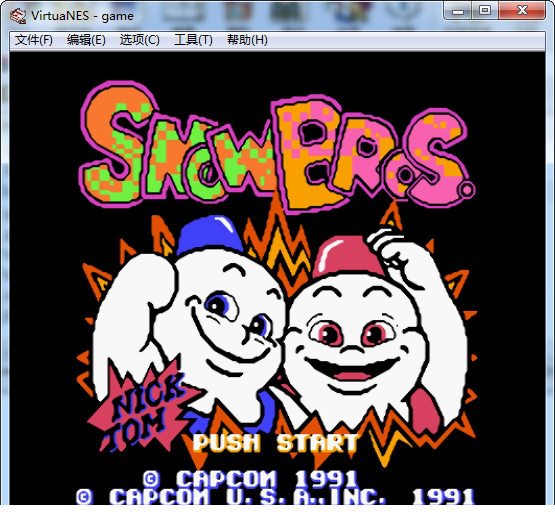
Task: Click the '© CAPCOM 1991' copyright line
Action: tap(250, 479)
